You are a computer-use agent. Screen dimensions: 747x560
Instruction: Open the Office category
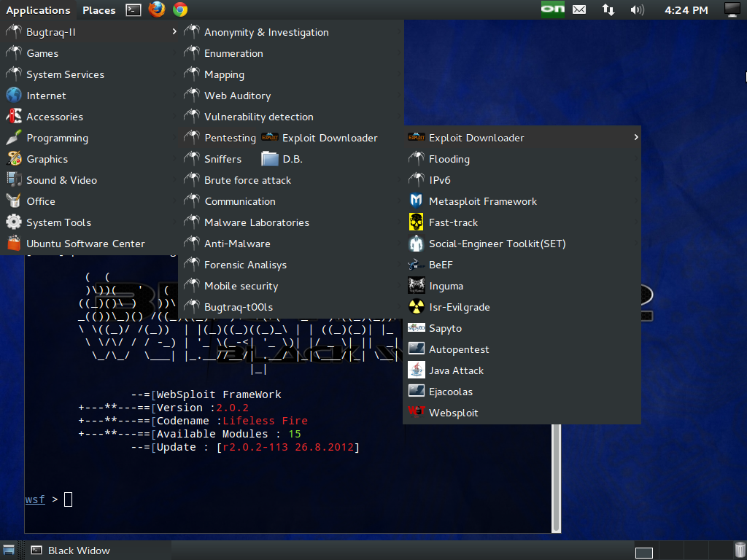89,201
